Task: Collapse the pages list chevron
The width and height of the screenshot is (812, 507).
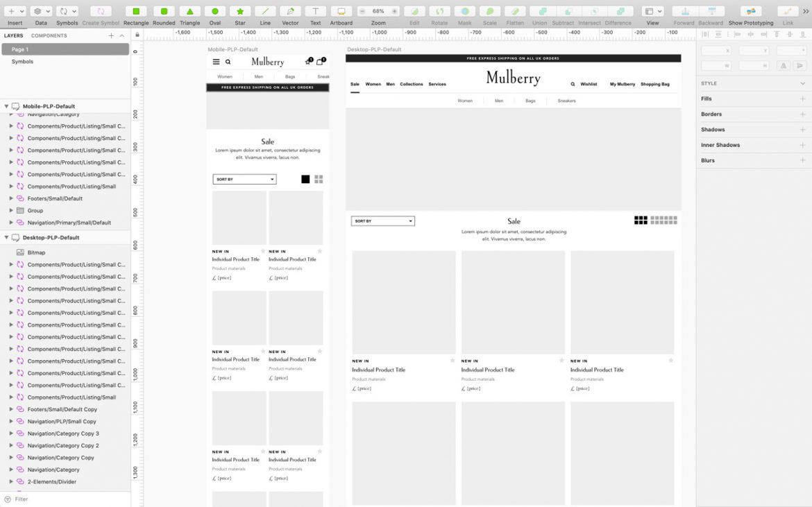Action: (x=121, y=35)
